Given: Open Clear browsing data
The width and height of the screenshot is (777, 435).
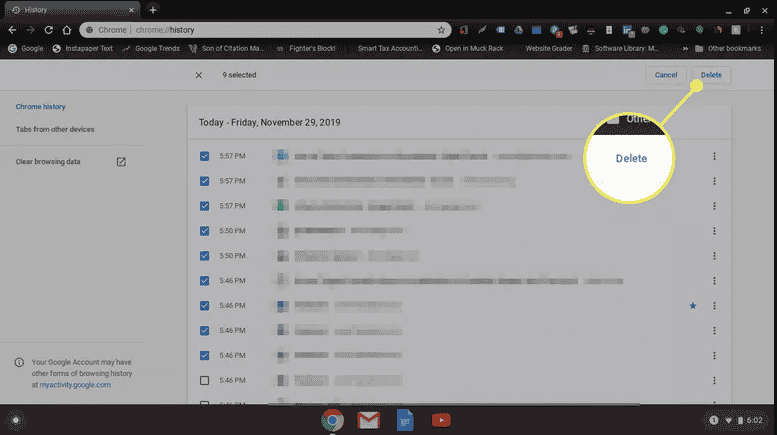Looking at the screenshot, I should tap(48, 162).
